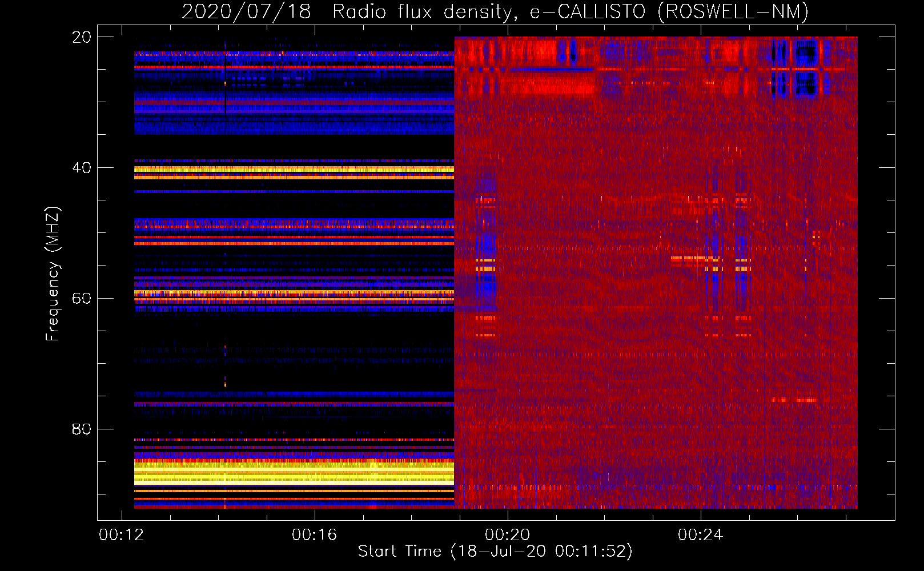Screen dimensions: 924x571
Task: Click the '00:12' time tick label
Action: tap(122, 535)
